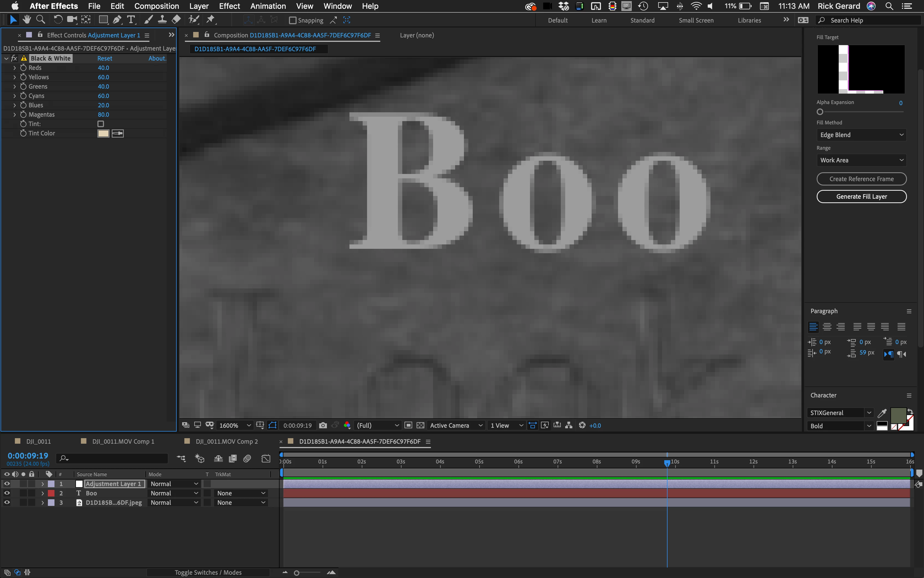Click the snapshot camera icon in viewer
This screenshot has width=924, height=578.
[x=323, y=426]
